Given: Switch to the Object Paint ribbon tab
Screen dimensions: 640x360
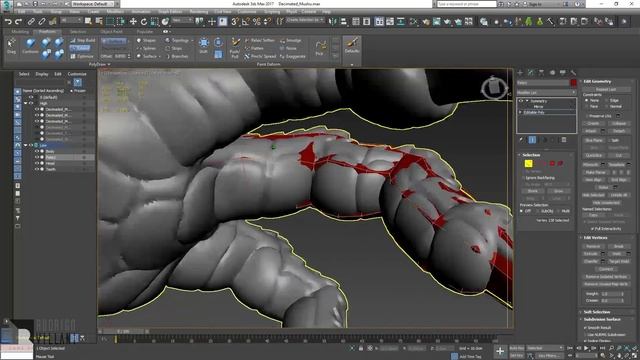Looking at the screenshot, I should (x=111, y=31).
